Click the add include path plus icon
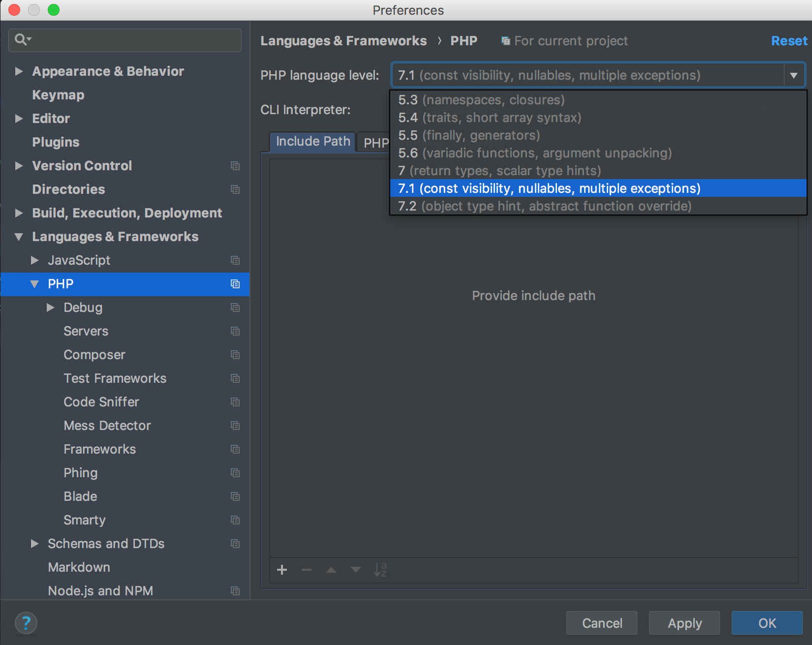This screenshot has width=812, height=645. 282,570
